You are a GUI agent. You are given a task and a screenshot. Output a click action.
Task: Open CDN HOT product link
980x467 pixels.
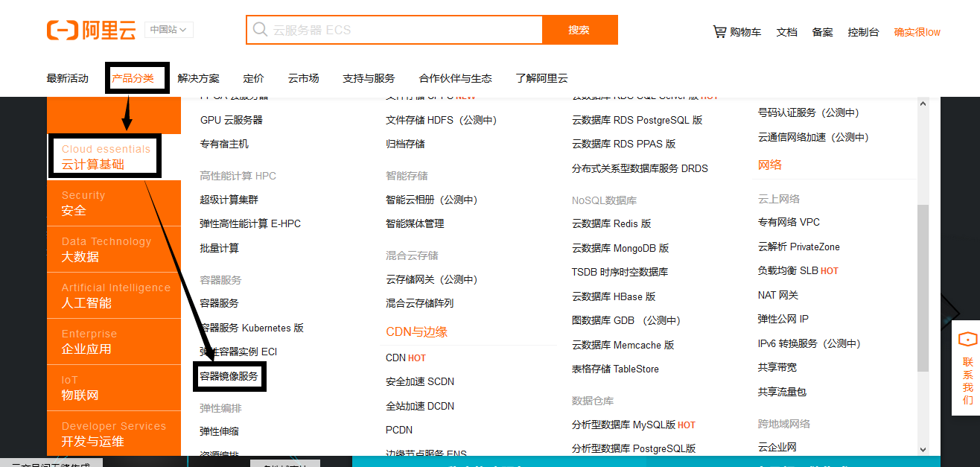tap(406, 358)
